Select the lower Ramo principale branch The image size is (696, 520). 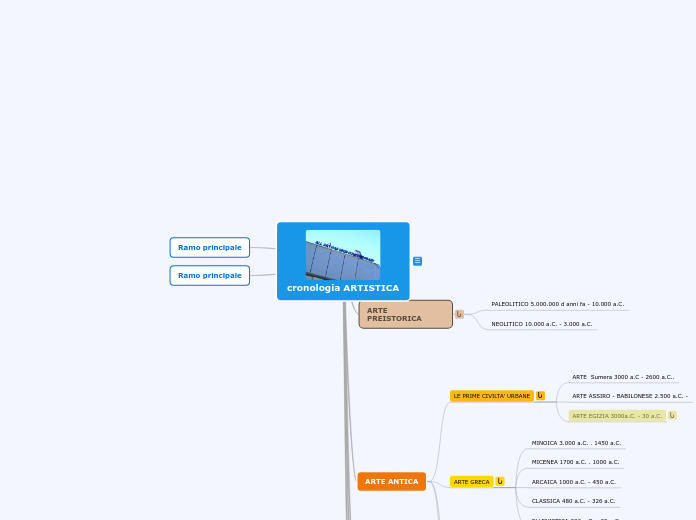click(210, 275)
